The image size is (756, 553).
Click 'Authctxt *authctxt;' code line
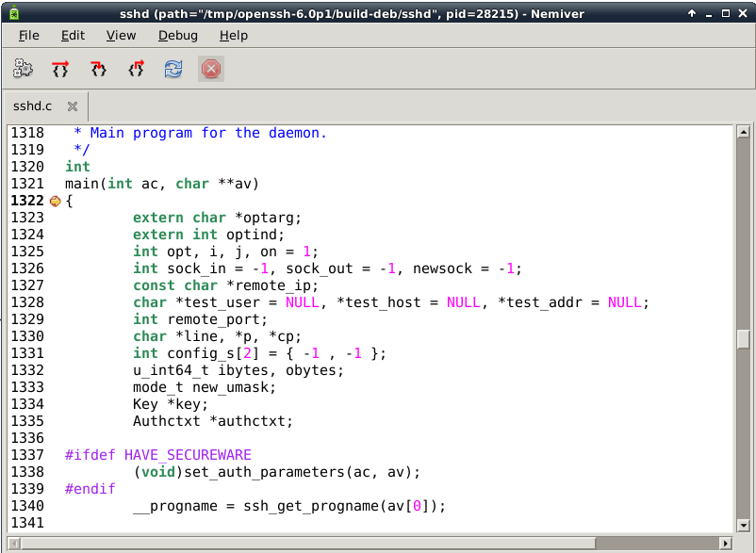point(213,421)
